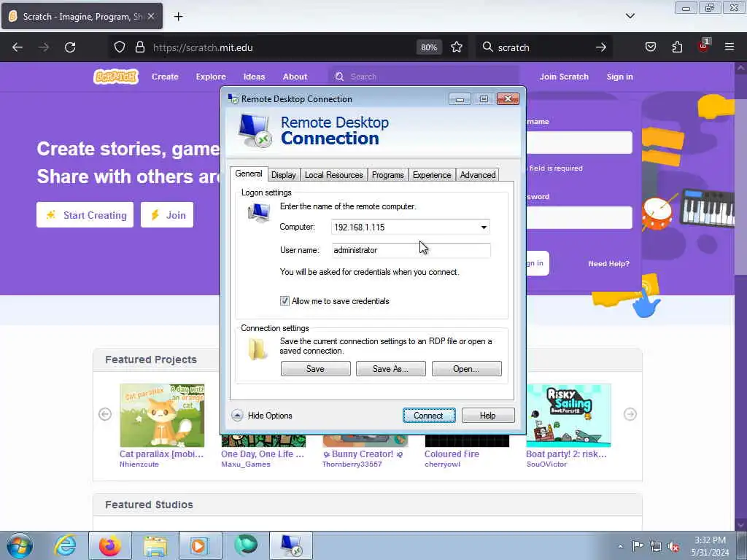Image resolution: width=747 pixels, height=560 pixels.
Task: Click the muted volume tray icon
Action: coord(673,547)
